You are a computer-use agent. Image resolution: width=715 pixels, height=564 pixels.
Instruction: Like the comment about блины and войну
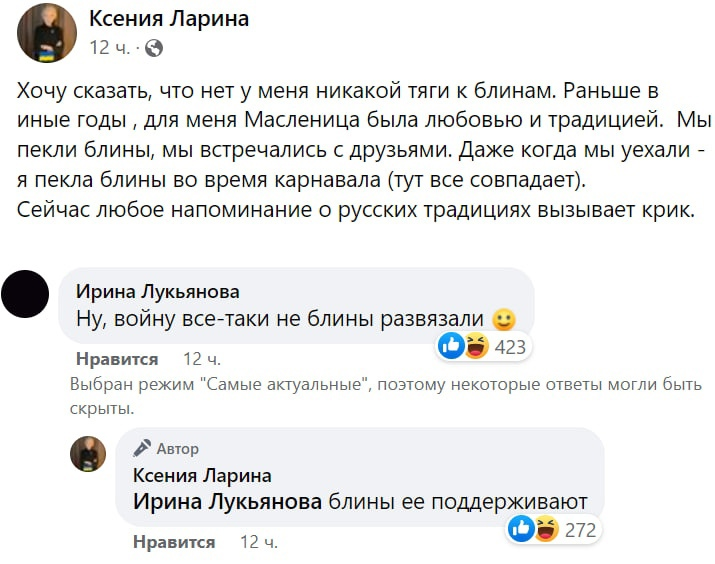(x=117, y=358)
